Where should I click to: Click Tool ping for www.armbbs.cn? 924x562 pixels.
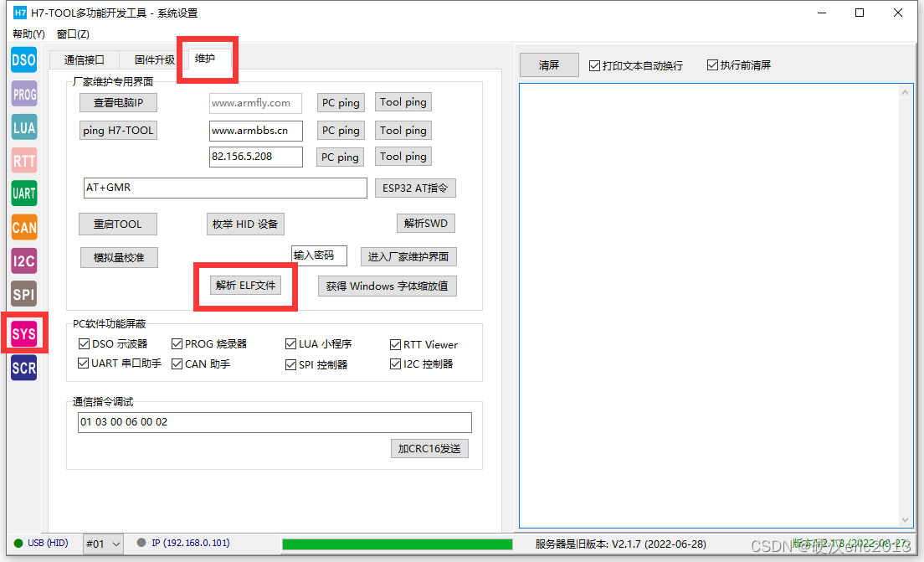[403, 131]
